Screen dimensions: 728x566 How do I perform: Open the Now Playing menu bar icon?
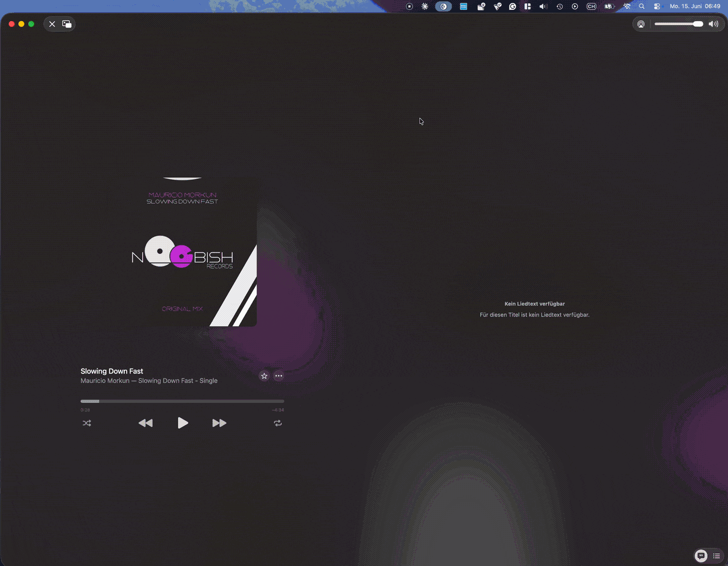[x=575, y=6]
